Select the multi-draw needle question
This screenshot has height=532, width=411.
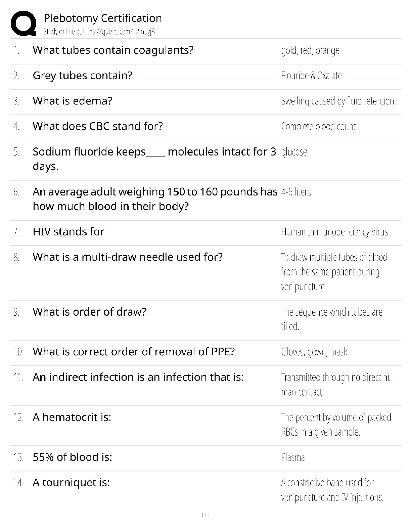coord(128,257)
